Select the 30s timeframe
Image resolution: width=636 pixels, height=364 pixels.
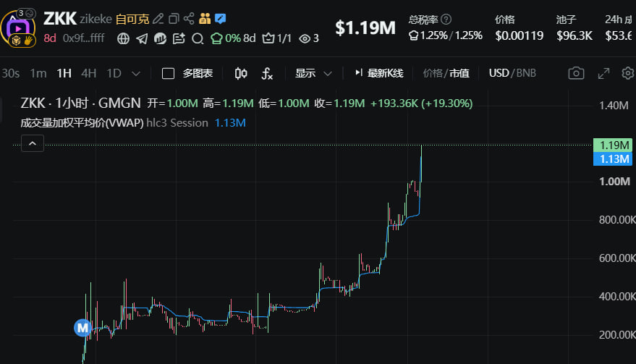coord(11,73)
